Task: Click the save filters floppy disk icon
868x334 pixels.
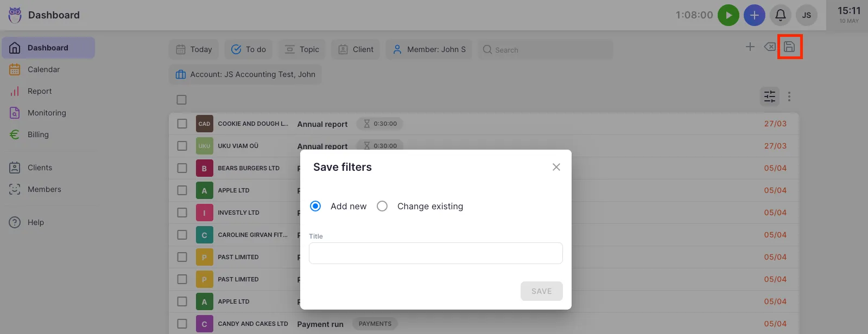Action: [789, 47]
